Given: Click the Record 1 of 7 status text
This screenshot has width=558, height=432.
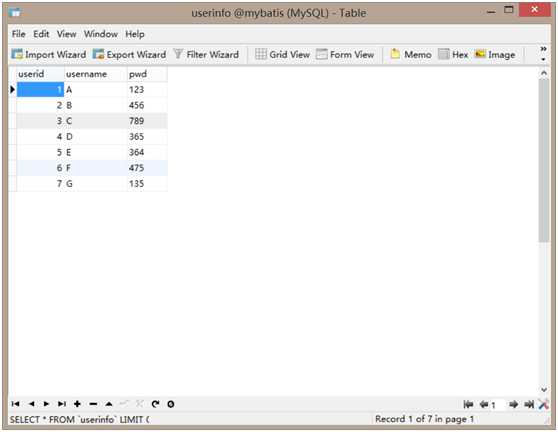Looking at the screenshot, I should point(424,419).
